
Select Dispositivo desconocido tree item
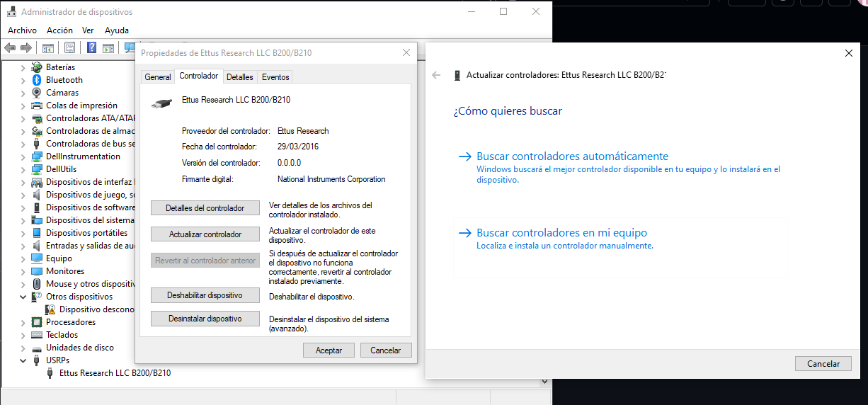97,309
